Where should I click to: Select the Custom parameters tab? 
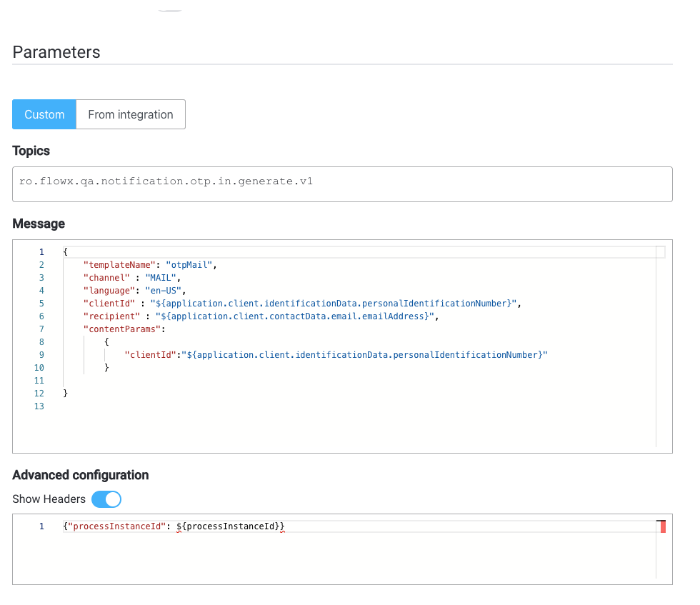(44, 114)
